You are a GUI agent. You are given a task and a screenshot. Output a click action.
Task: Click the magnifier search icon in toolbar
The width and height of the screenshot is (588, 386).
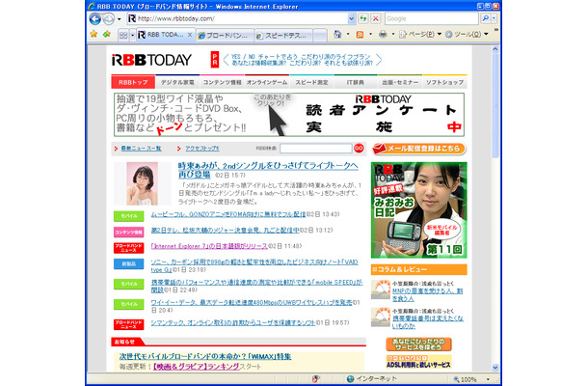[x=485, y=18]
